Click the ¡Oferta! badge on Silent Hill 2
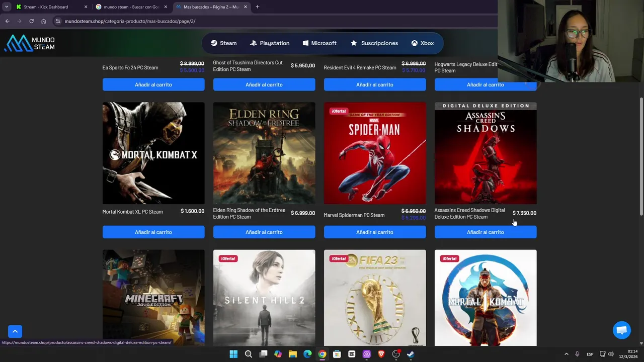The image size is (644, 362). (228, 258)
